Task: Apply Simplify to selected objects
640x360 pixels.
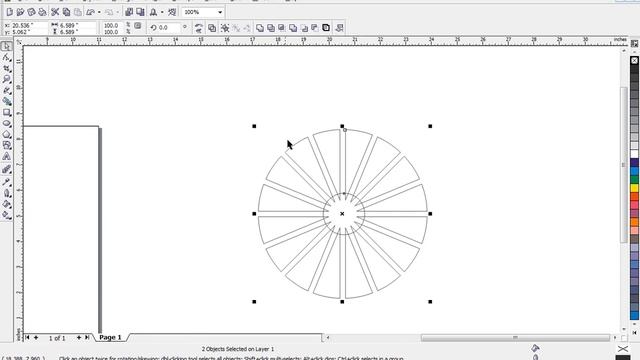Action: click(x=293, y=28)
